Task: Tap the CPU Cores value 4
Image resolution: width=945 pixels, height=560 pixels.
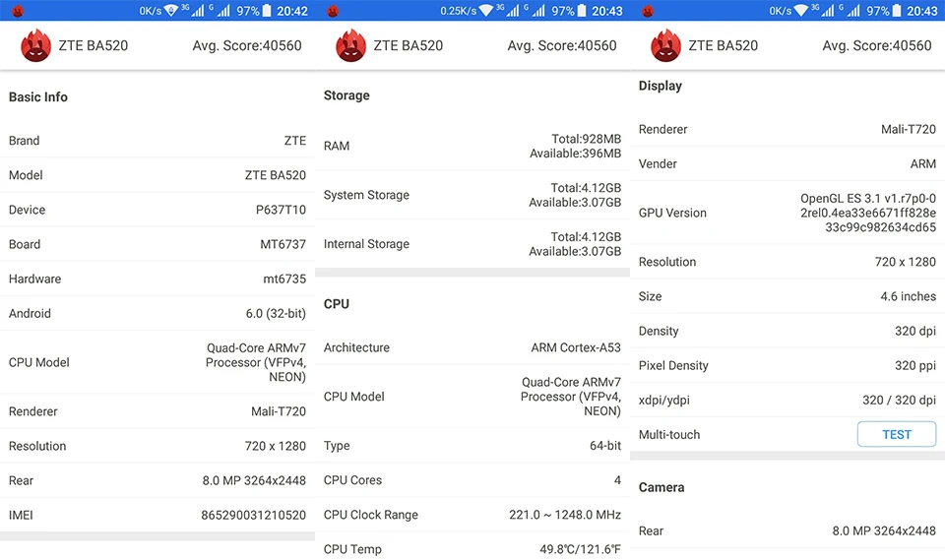Action: (618, 480)
